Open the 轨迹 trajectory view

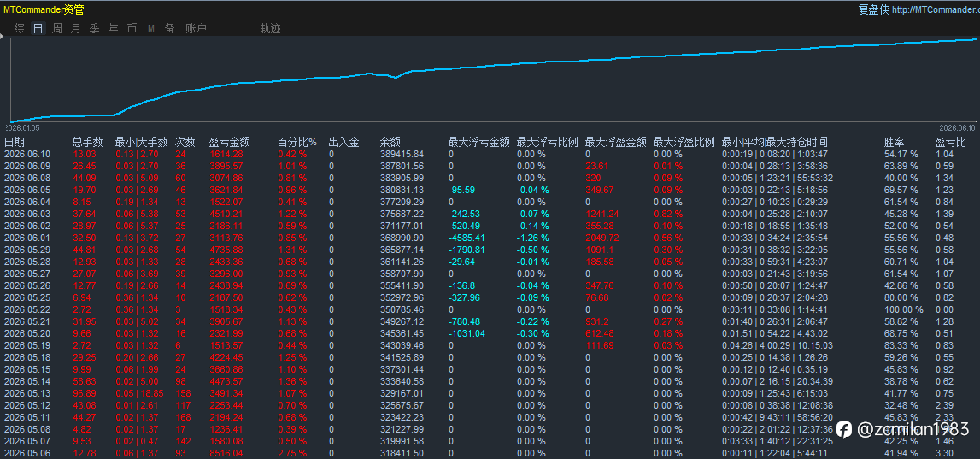tap(271, 28)
